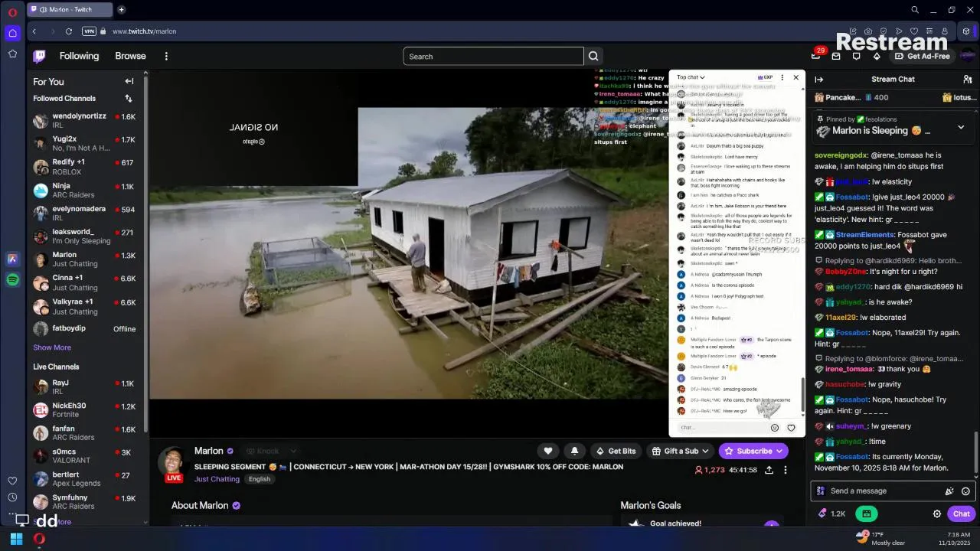
Task: Open the Bits diamond icon in top navigation
Action: coord(877,56)
